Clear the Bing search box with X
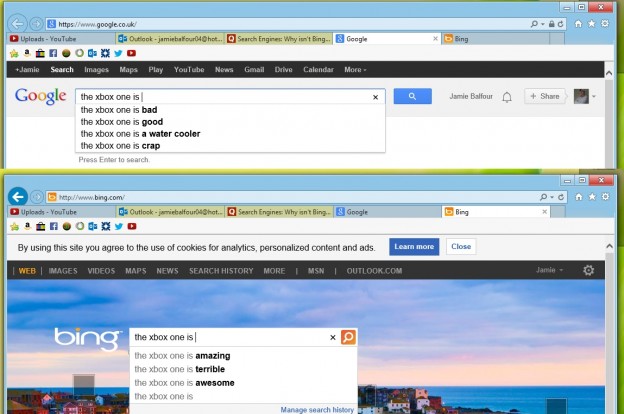Image resolution: width=624 pixels, height=414 pixels. [x=333, y=338]
